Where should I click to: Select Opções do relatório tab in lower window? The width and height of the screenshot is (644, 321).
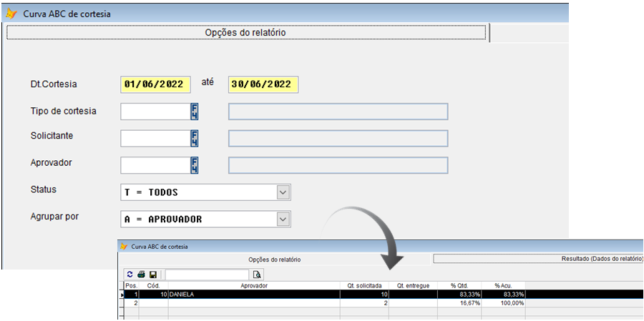(274, 259)
